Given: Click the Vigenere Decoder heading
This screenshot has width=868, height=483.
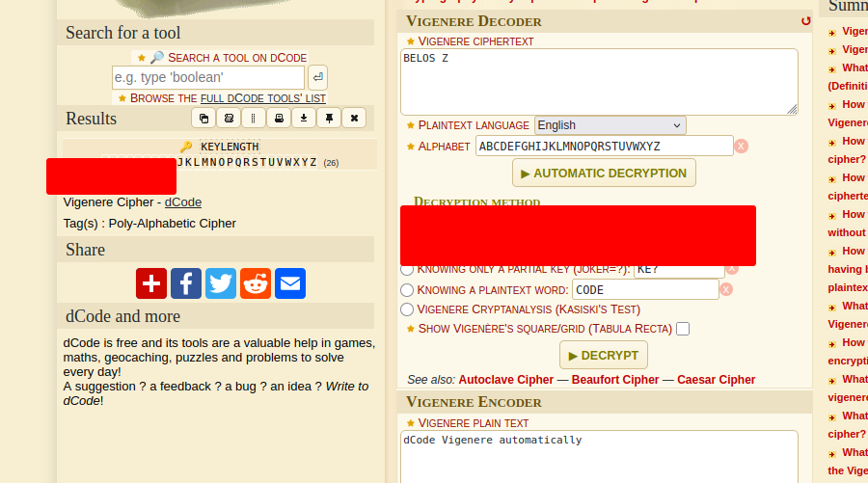Looking at the screenshot, I should (x=474, y=21).
